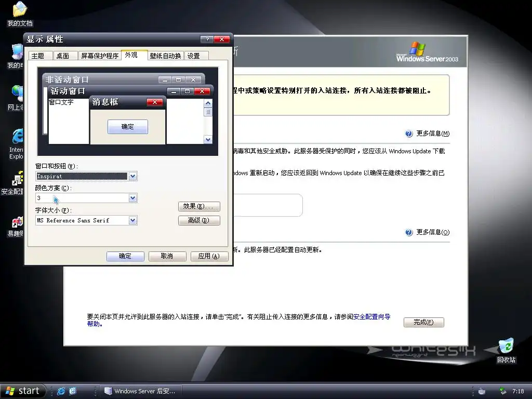
Task: Click the Windows Server 后安... taskbar button
Action: (x=141, y=391)
